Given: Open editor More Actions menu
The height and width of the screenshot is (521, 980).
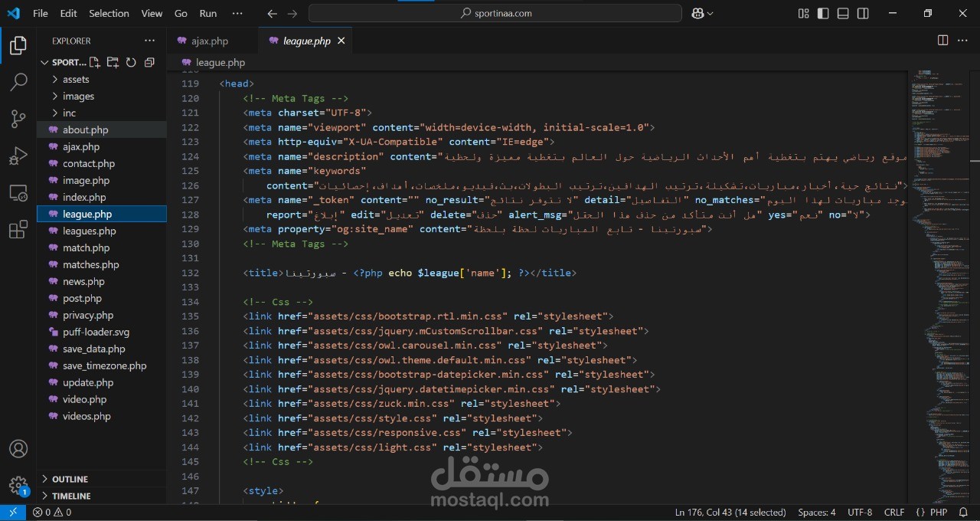Looking at the screenshot, I should (964, 41).
